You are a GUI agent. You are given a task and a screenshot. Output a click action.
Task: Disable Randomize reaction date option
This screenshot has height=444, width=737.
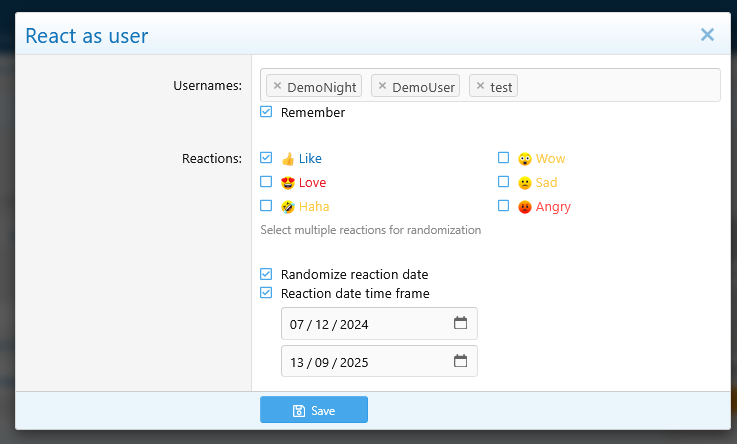click(266, 274)
